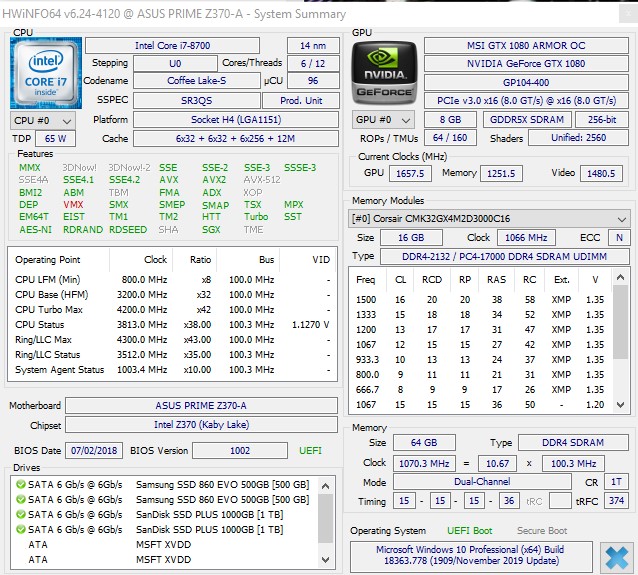
Task: Click the blue X close icon
Action: click(617, 558)
